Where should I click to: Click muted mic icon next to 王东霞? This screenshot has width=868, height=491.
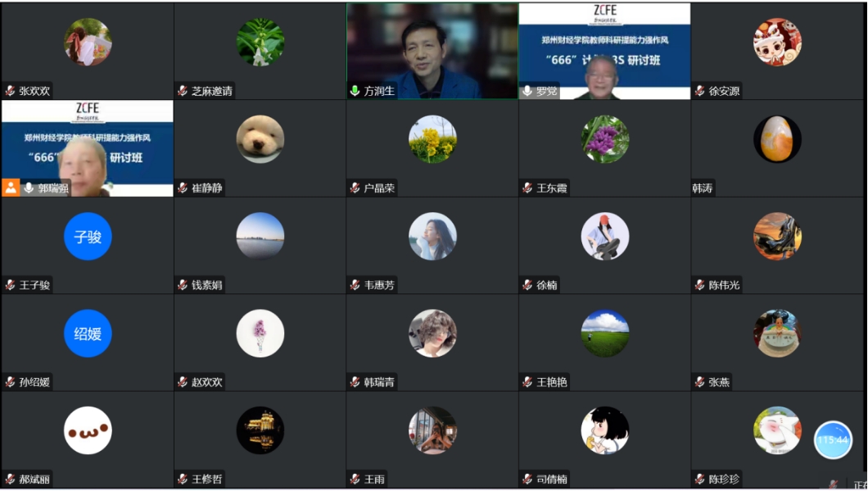(x=527, y=188)
